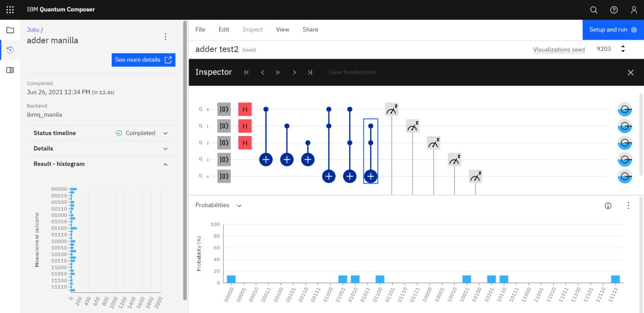
Task: Open the probabilities chart overflow menu
Action: (628, 206)
